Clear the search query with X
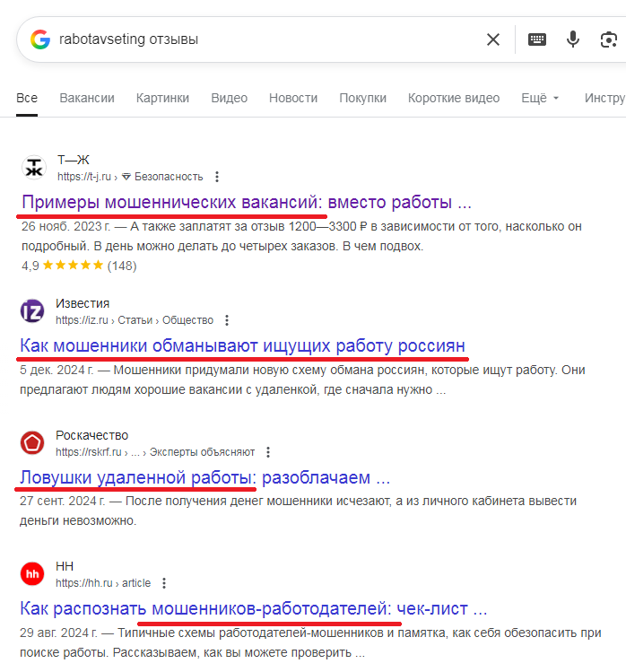Viewport: 626px width, 672px height. [x=493, y=39]
